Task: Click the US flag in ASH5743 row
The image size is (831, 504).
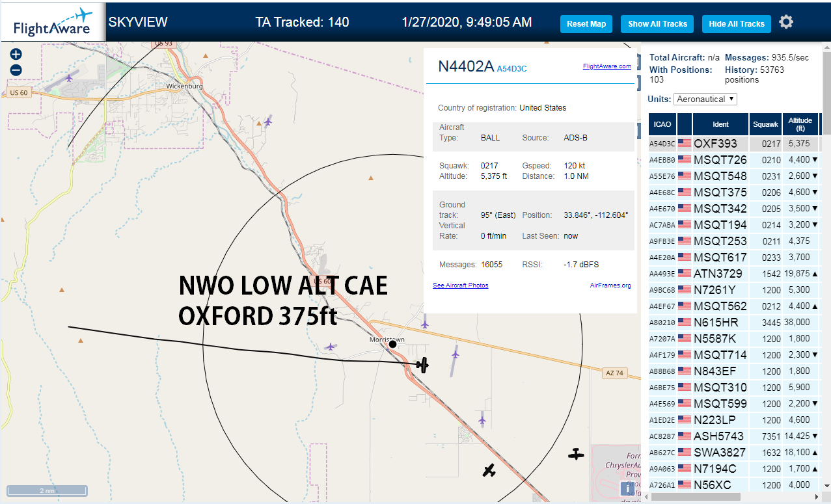Action: click(685, 436)
